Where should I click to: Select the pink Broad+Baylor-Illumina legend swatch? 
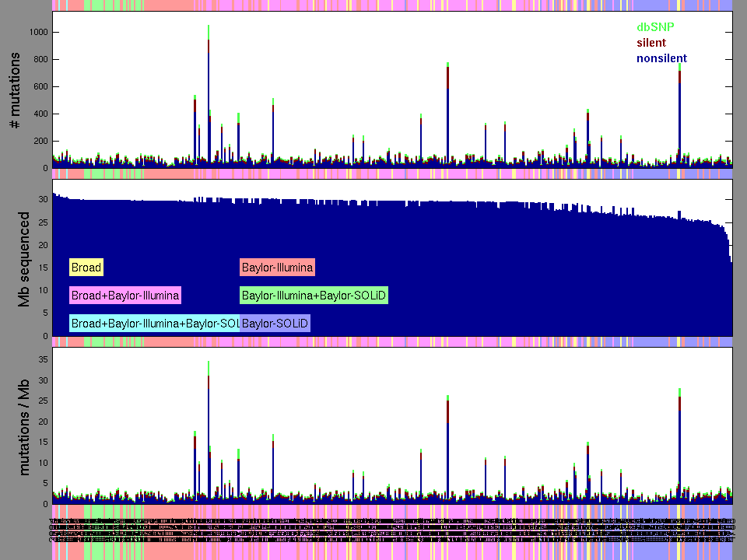pos(125,296)
